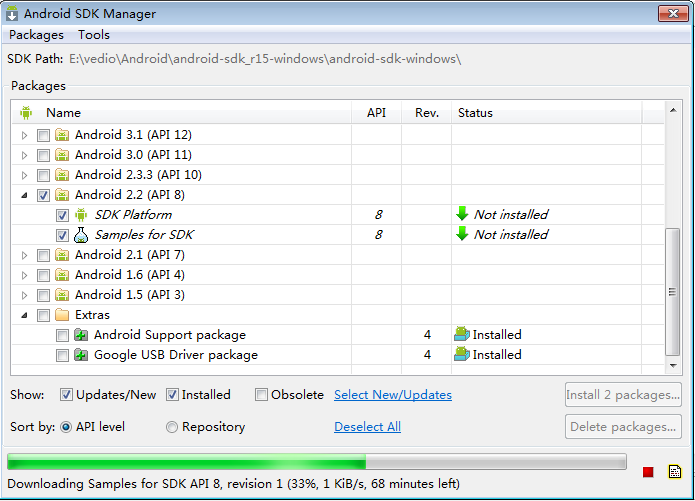Click the Android SDK Manager title bar icon
Image resolution: width=695 pixels, height=501 pixels.
click(12, 14)
